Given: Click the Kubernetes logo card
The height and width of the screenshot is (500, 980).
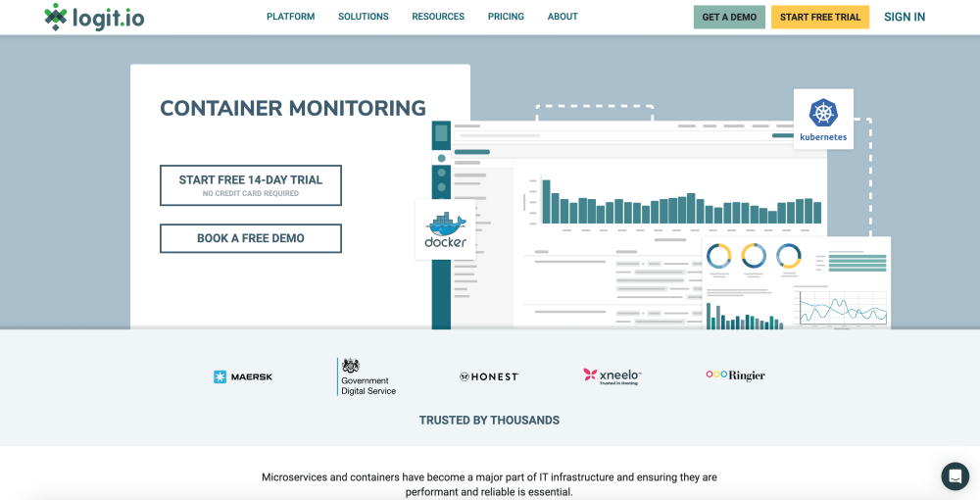Looking at the screenshot, I should click(823, 120).
